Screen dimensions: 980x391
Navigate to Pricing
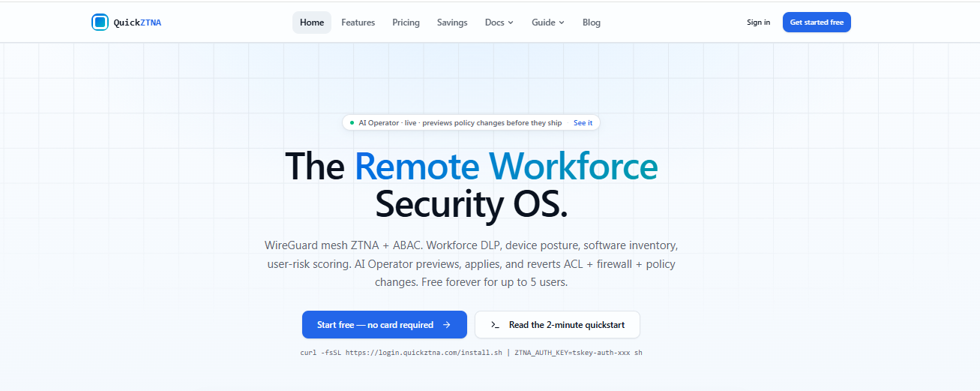406,23
